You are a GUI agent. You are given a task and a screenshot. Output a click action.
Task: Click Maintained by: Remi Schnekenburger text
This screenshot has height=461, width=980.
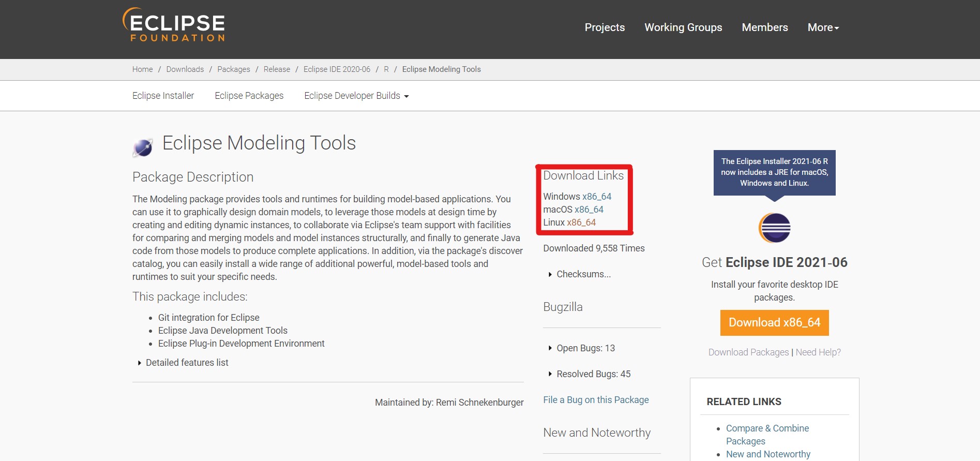(449, 403)
